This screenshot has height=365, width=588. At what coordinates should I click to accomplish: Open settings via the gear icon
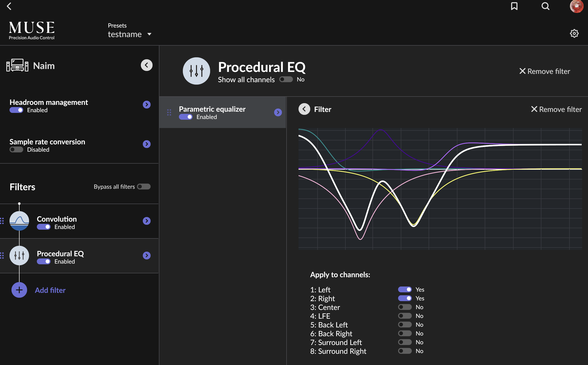pos(574,33)
